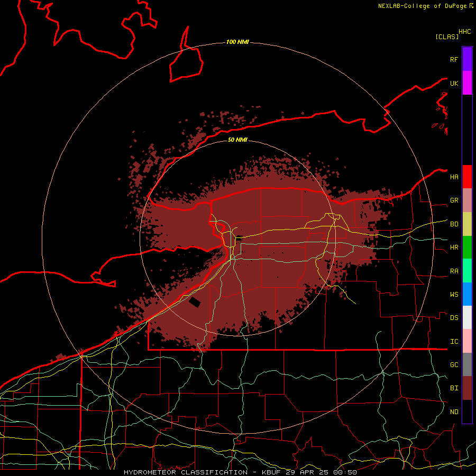Click the BI legend label
The width and height of the screenshot is (476, 476).
(x=454, y=388)
